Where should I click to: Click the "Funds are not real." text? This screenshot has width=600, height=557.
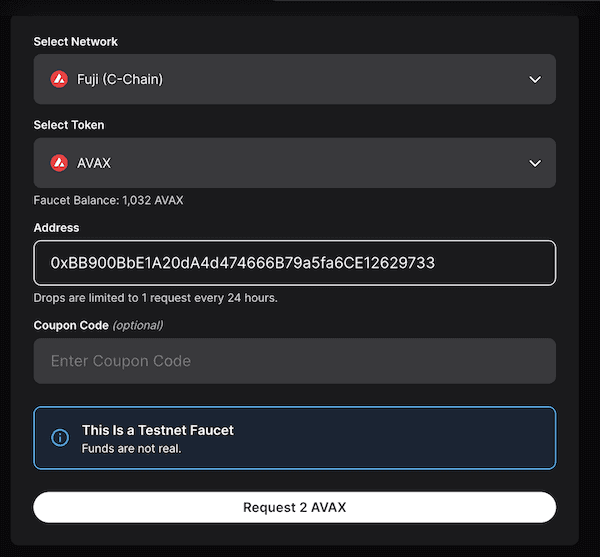[131, 448]
